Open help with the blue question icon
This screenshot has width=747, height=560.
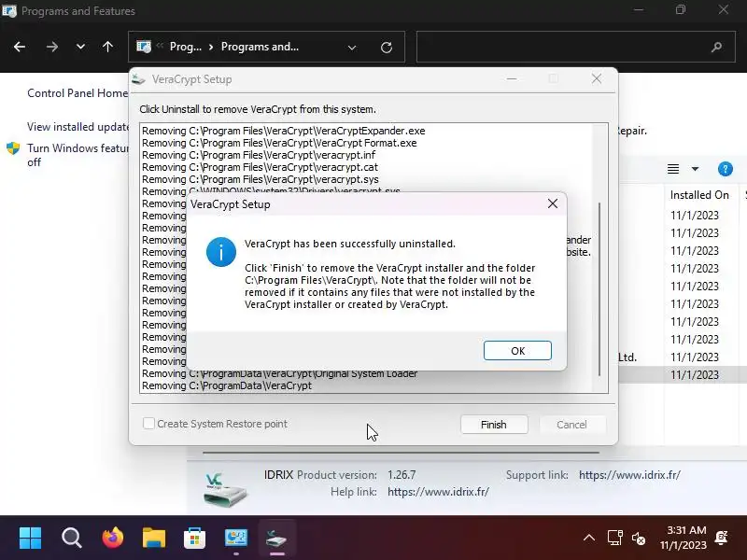[726, 169]
